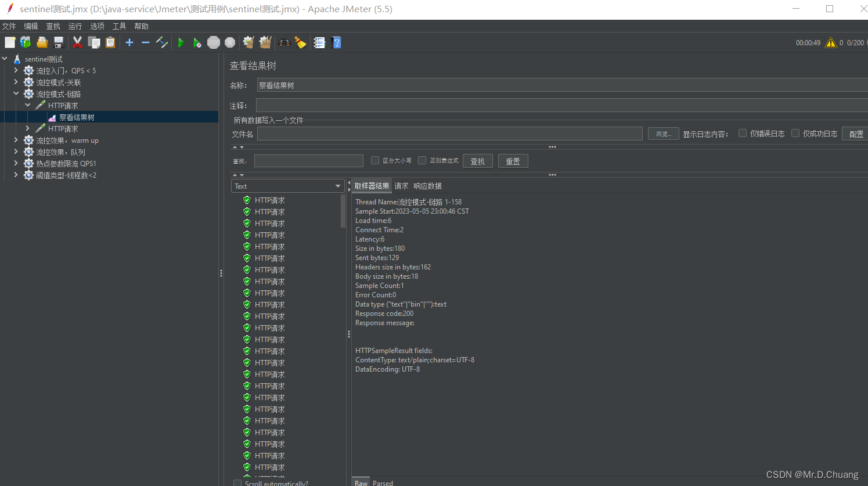
Task: Collapse the 流控模式-链路 thread group
Action: (x=16, y=93)
